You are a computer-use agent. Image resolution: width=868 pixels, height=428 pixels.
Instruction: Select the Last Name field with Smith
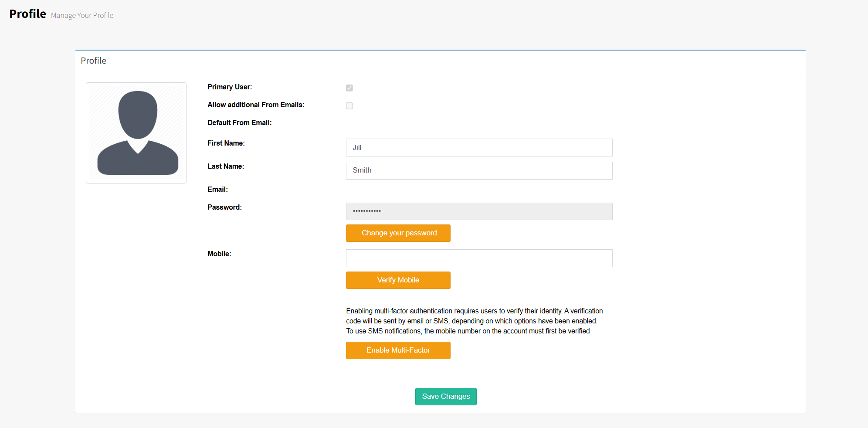coord(479,170)
